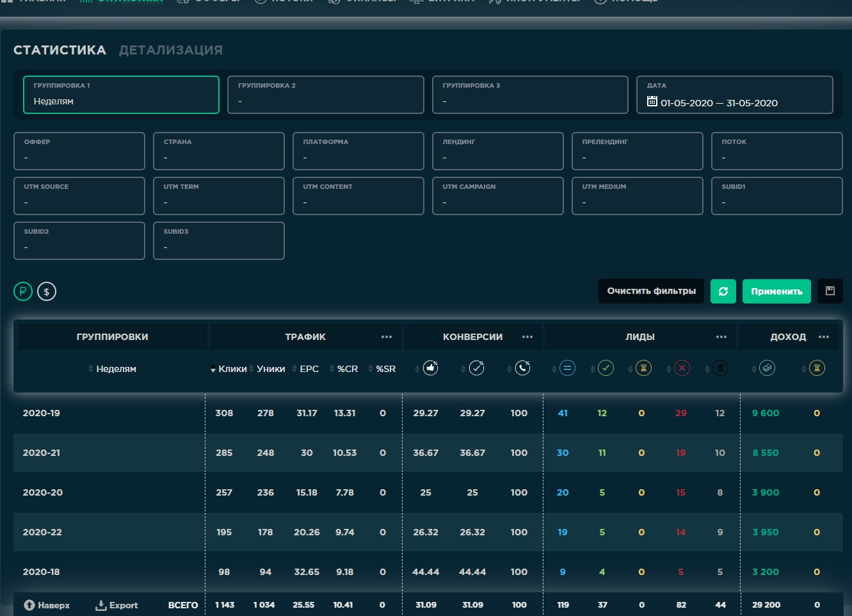Image resolution: width=852 pixels, height=616 pixels.
Task: Open the Оффер filter dropdown
Action: tap(79, 151)
